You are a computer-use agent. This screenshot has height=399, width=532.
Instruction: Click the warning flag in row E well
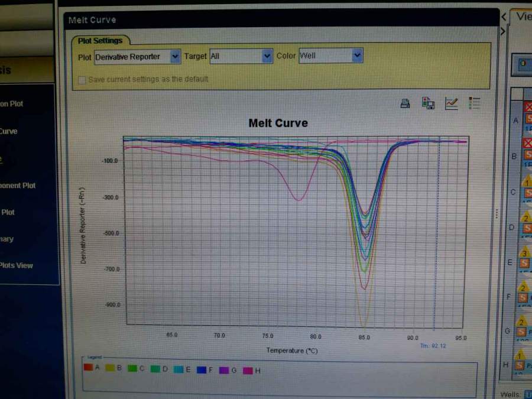click(524, 252)
